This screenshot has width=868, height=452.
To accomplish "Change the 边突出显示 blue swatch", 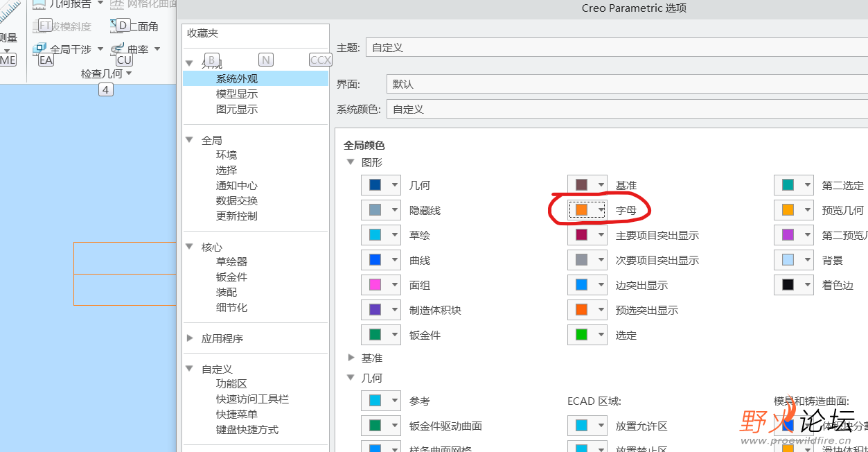I will (587, 285).
